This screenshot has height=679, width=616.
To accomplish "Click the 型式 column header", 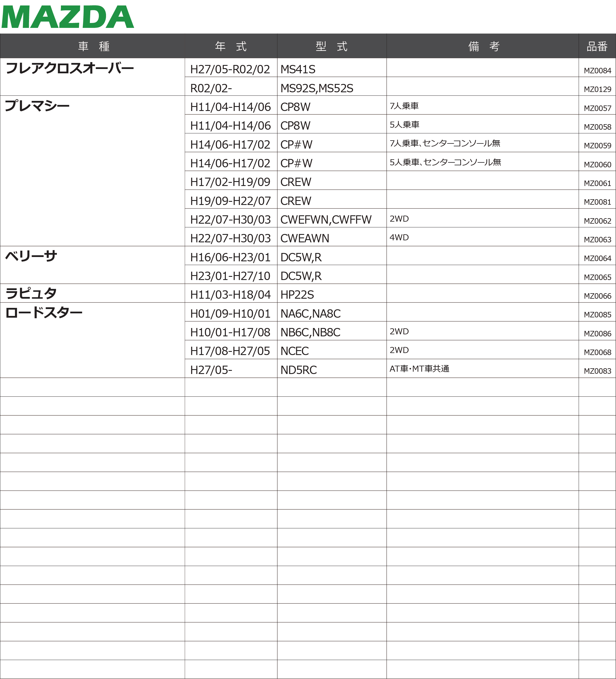I will (332, 46).
